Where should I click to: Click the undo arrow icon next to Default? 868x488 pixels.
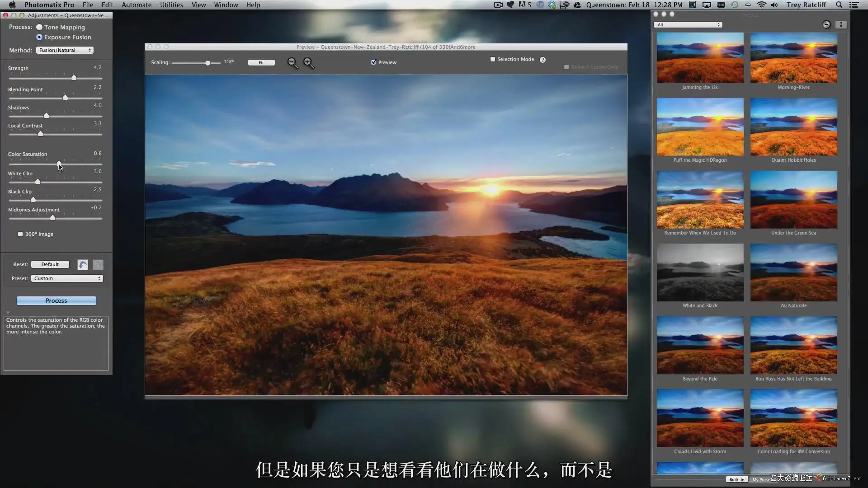82,265
